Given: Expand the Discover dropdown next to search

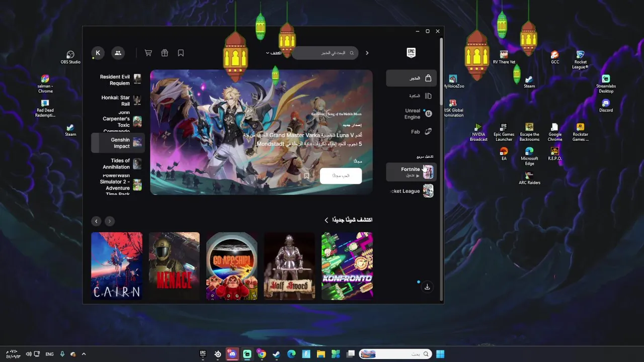Looking at the screenshot, I should [x=274, y=53].
